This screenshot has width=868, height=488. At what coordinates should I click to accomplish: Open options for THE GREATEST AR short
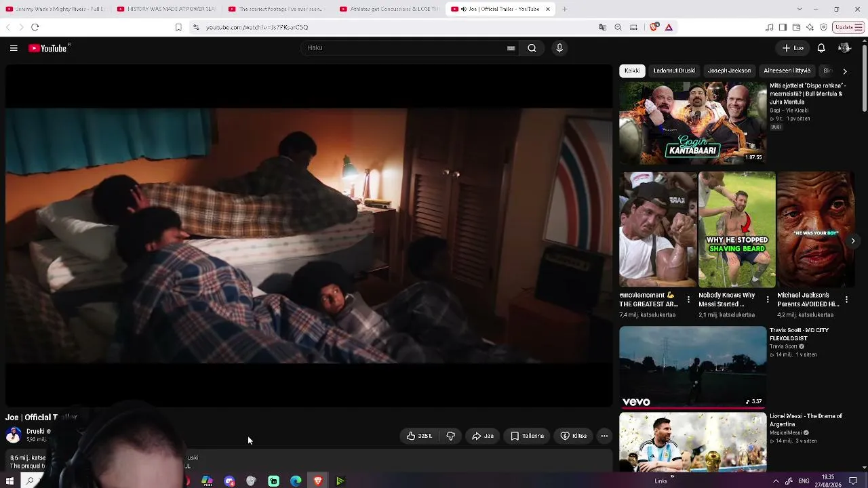pos(688,299)
